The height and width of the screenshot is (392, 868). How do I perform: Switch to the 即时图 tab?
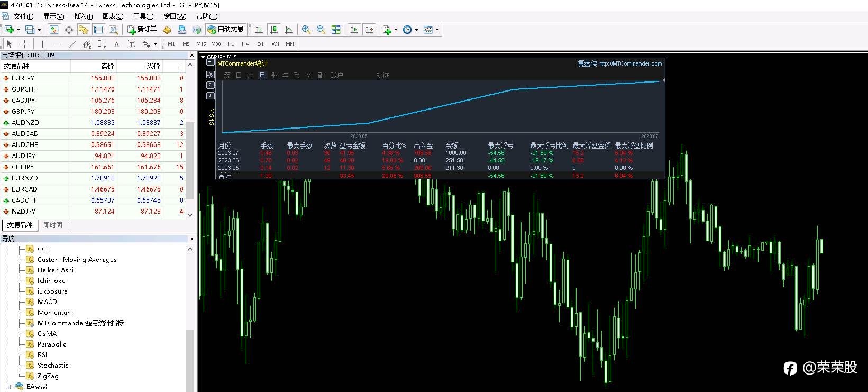(x=53, y=225)
